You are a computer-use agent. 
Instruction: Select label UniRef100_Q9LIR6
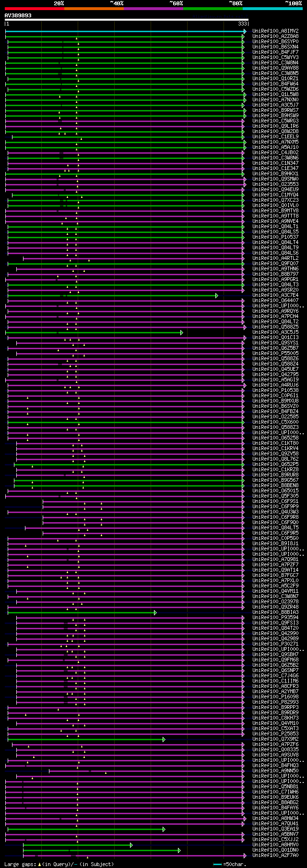coord(275,126)
